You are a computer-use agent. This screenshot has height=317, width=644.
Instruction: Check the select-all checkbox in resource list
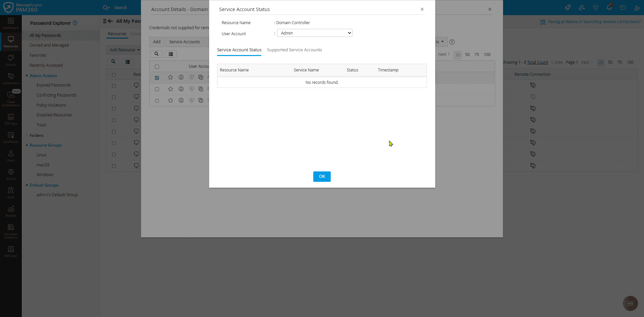[157, 66]
